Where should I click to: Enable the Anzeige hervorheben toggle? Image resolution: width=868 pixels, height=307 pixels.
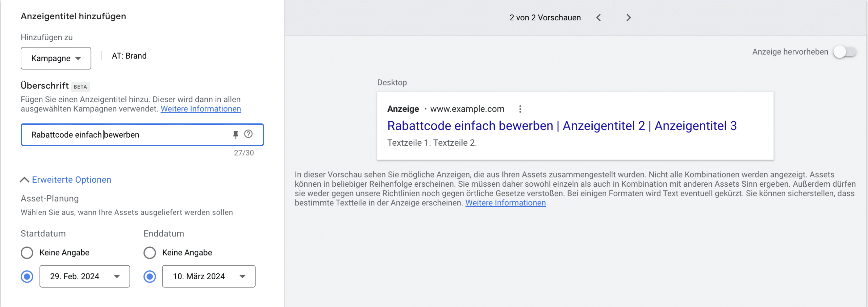pos(845,52)
